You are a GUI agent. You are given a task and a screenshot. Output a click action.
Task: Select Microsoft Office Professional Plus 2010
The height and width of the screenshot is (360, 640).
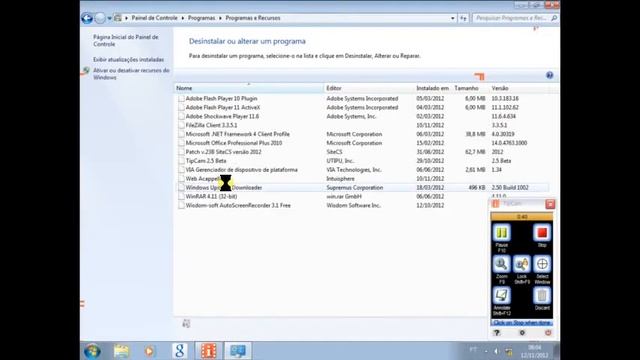(x=234, y=143)
